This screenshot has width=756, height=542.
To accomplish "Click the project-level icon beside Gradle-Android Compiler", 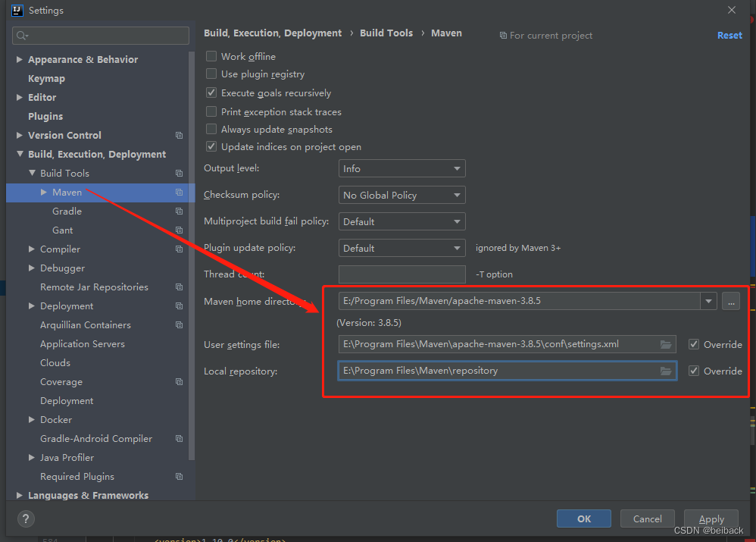I will point(179,439).
